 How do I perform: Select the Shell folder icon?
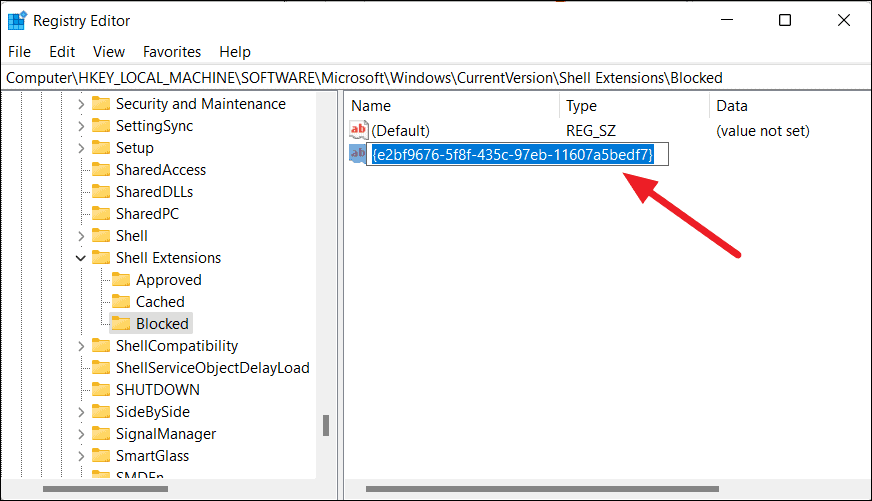coord(101,236)
